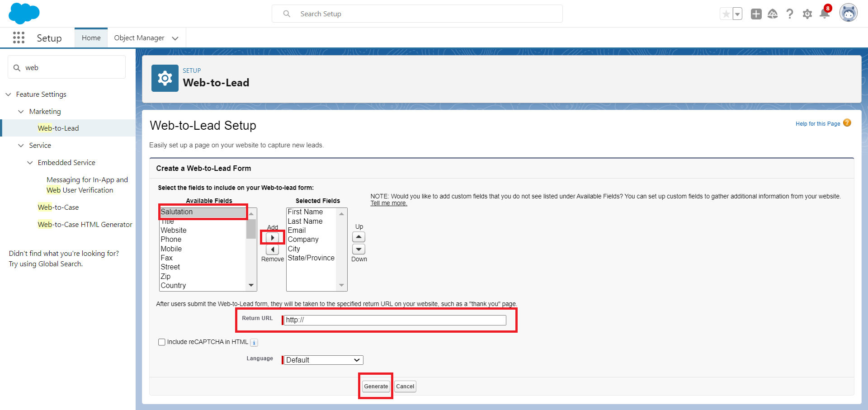
Task: Open the Language dropdown
Action: pyautogui.click(x=323, y=360)
